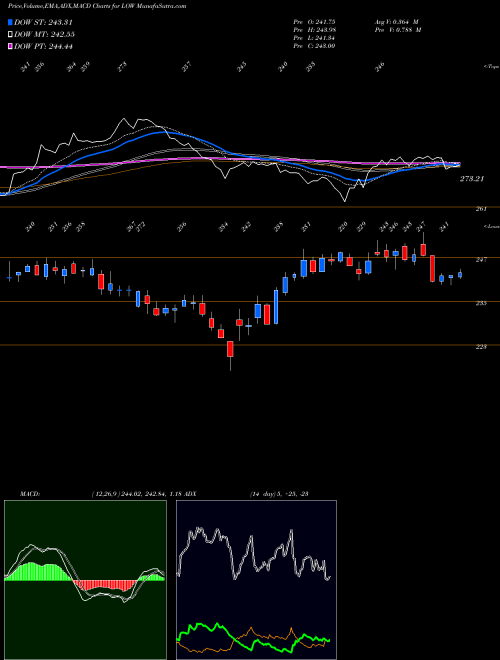Click the 228 price level label
This screenshot has width=500, height=660.
pos(481,346)
